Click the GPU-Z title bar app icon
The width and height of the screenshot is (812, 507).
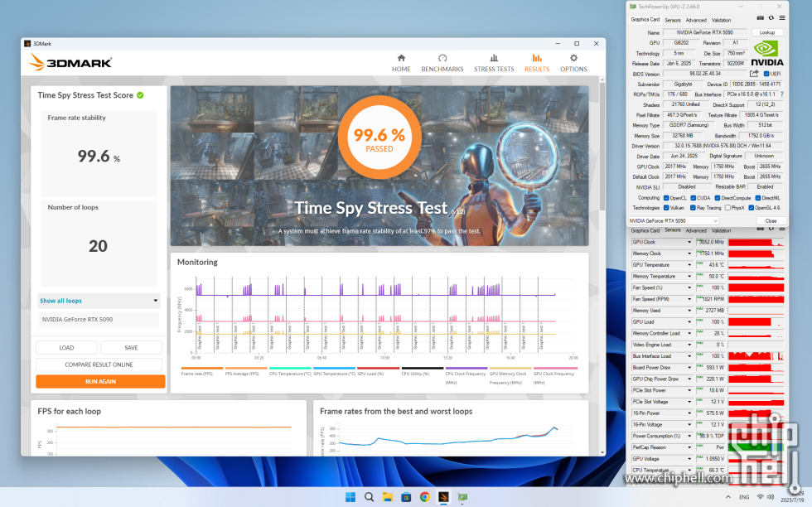pos(633,7)
